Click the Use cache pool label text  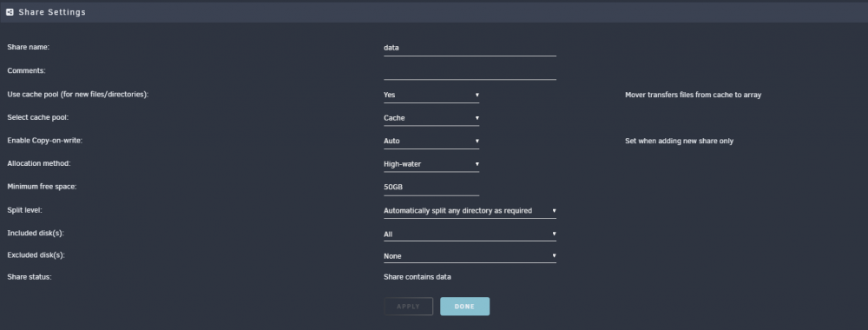[78, 95]
